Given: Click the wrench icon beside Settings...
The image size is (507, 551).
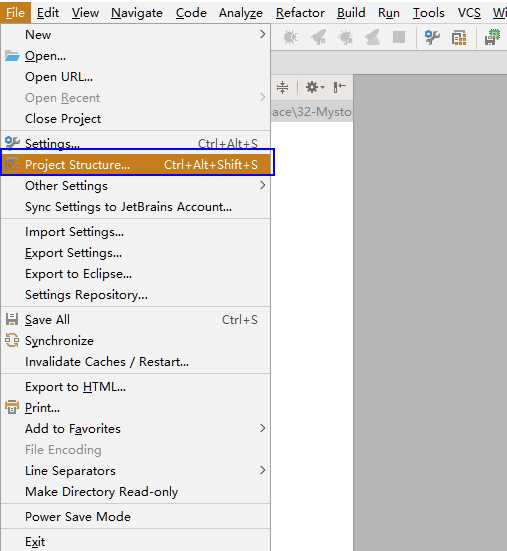Looking at the screenshot, I should tap(12, 143).
